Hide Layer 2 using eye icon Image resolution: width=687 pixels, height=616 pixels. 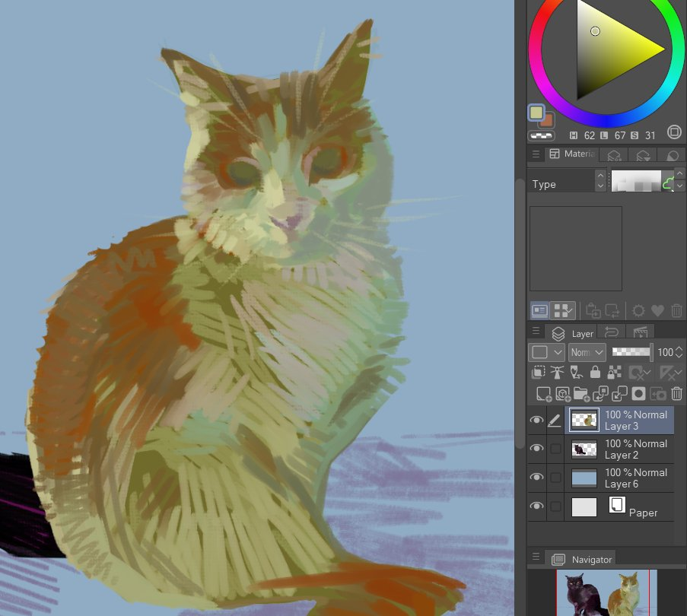(536, 449)
